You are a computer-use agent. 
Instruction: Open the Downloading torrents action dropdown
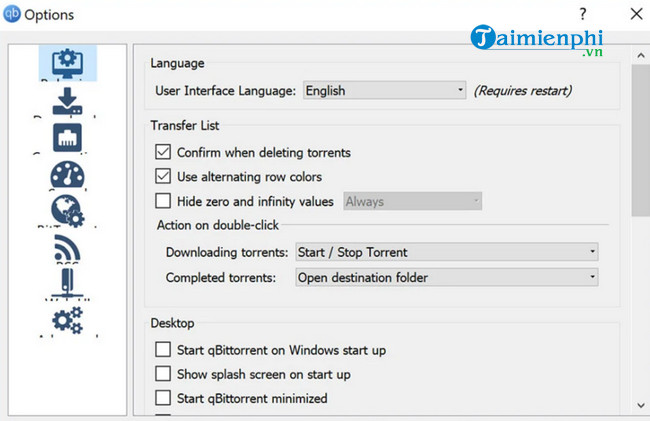(x=447, y=252)
